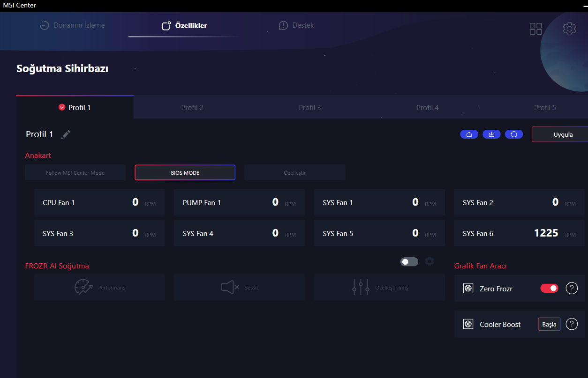Click the Cooler Boost fan icon
This screenshot has width=588, height=378.
468,324
